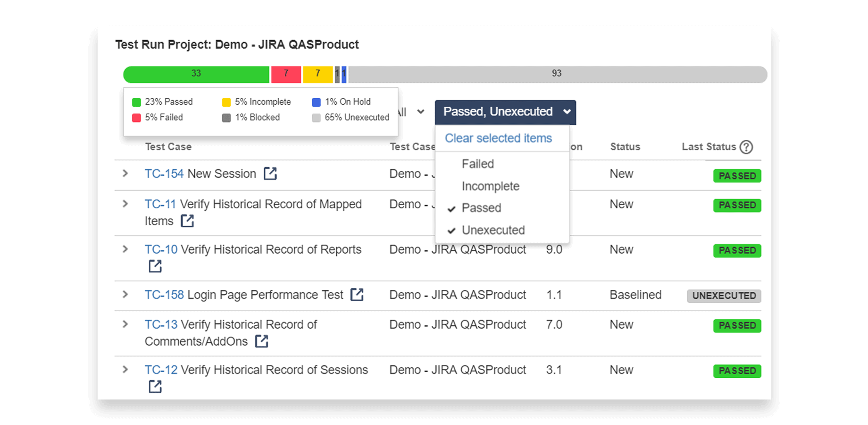Open TC-10 externally using its link icon

pos(155,266)
